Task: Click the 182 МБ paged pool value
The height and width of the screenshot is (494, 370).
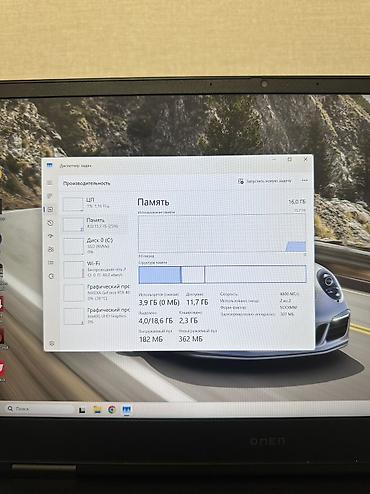Action: pyautogui.click(x=151, y=339)
